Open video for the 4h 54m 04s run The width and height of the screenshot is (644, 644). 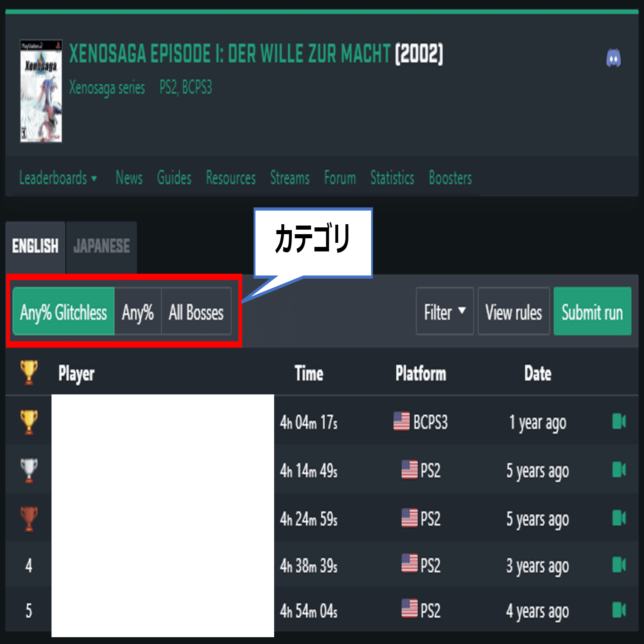coord(619,610)
